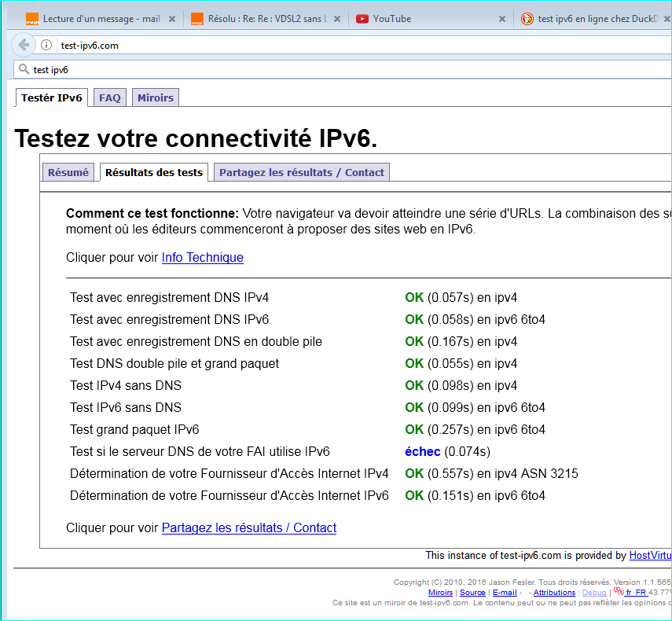Screen dimensions: 672x621
Task: Click the Source link in the footer
Action: 472,592
